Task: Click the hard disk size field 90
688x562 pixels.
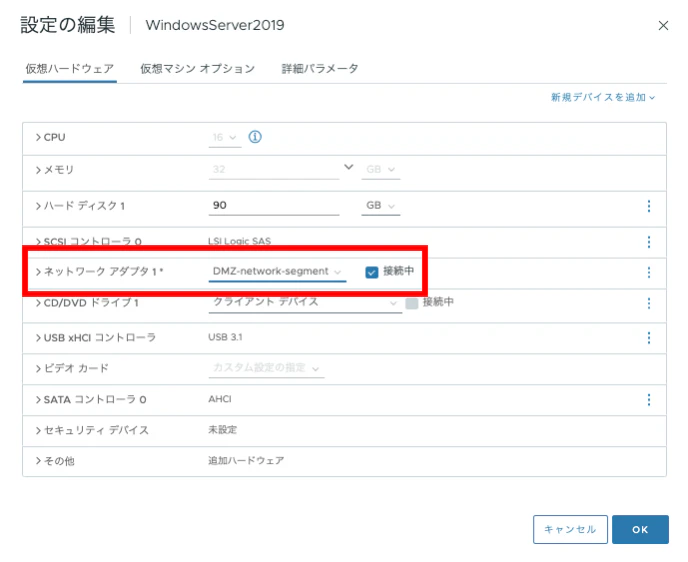Action: point(274,205)
